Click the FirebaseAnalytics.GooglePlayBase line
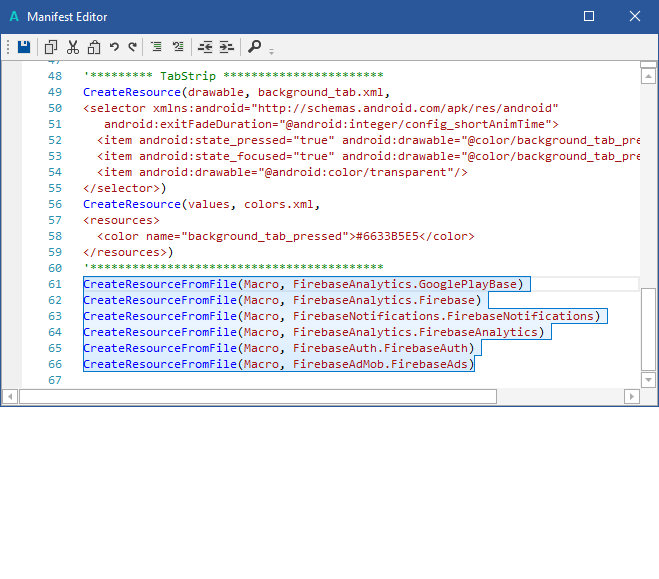Viewport: 659px width, 579px height. (303, 284)
